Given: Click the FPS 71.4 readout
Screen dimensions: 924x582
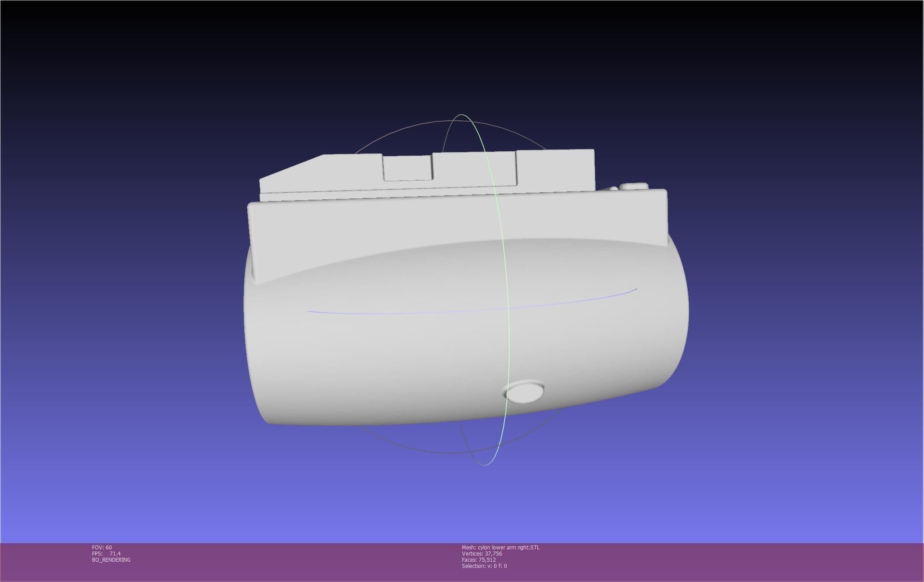Looking at the screenshot, I should (x=106, y=554).
